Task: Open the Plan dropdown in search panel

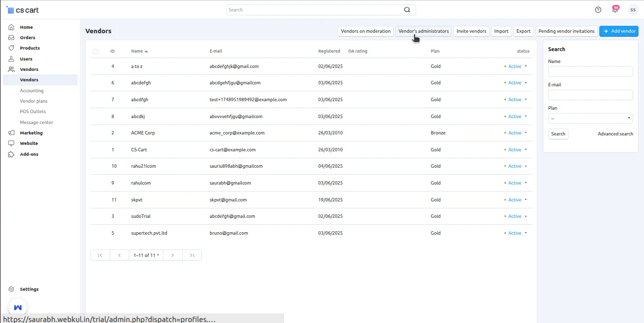Action: [590, 118]
